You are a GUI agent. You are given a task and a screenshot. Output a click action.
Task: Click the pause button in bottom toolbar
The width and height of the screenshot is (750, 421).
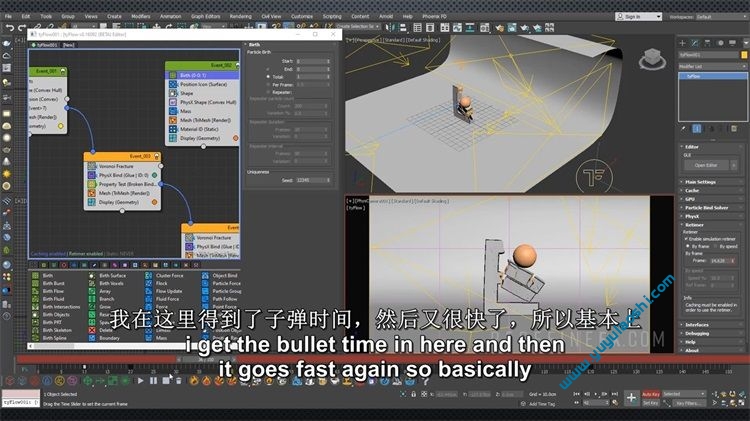[x=153, y=381]
